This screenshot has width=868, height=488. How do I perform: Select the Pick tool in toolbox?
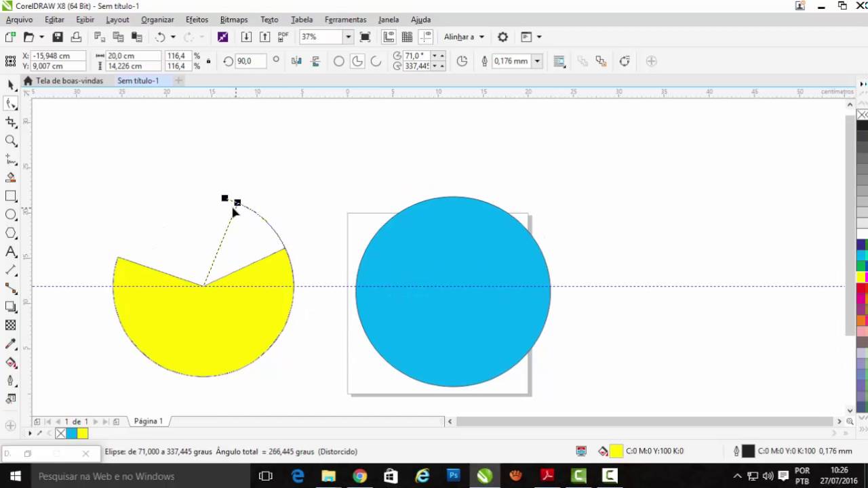tap(11, 85)
